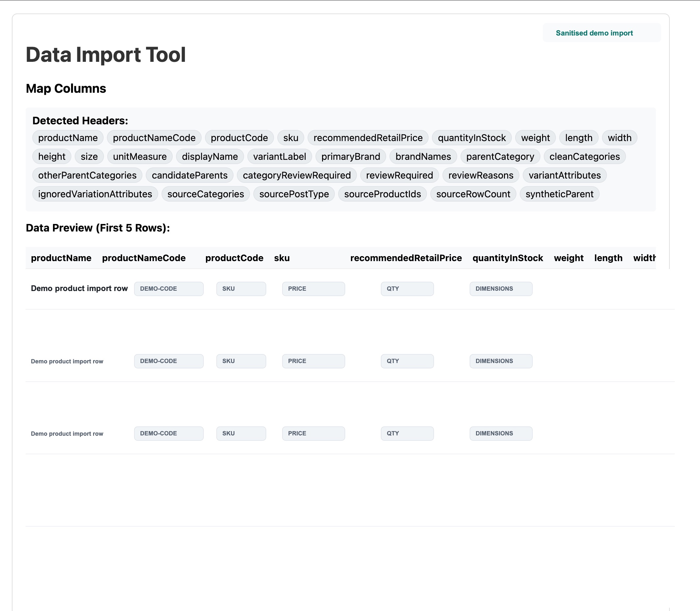
Task: Click the otherParentCategories header chip
Action: click(x=87, y=175)
